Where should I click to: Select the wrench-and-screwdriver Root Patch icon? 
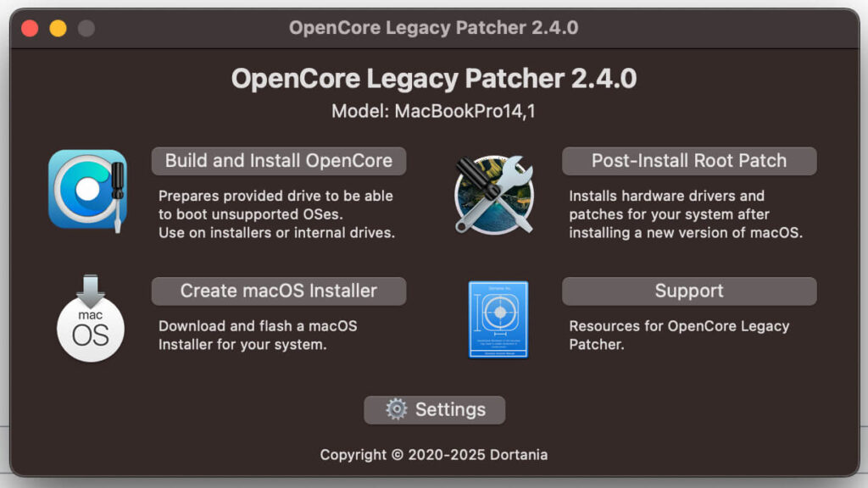[494, 193]
